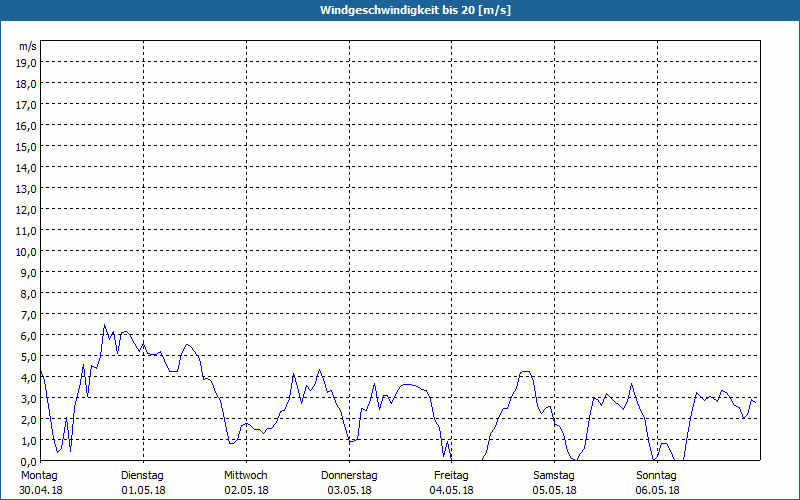This screenshot has height=500, width=800.
Task: Click the date 05.05.18
Action: (x=555, y=490)
